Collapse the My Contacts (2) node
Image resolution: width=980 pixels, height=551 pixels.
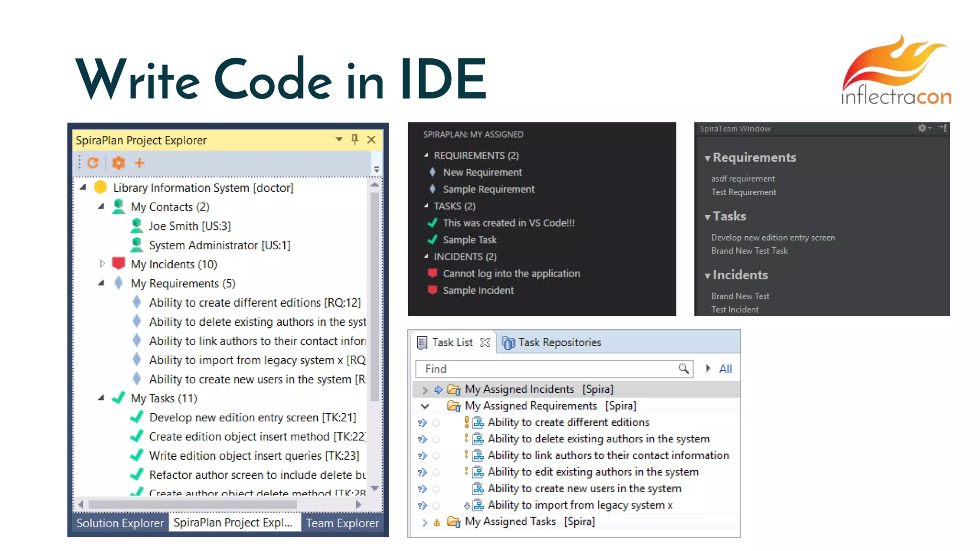click(x=101, y=207)
